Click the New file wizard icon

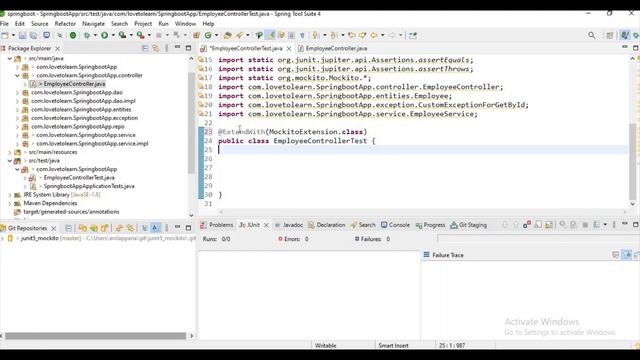pyautogui.click(x=6, y=36)
